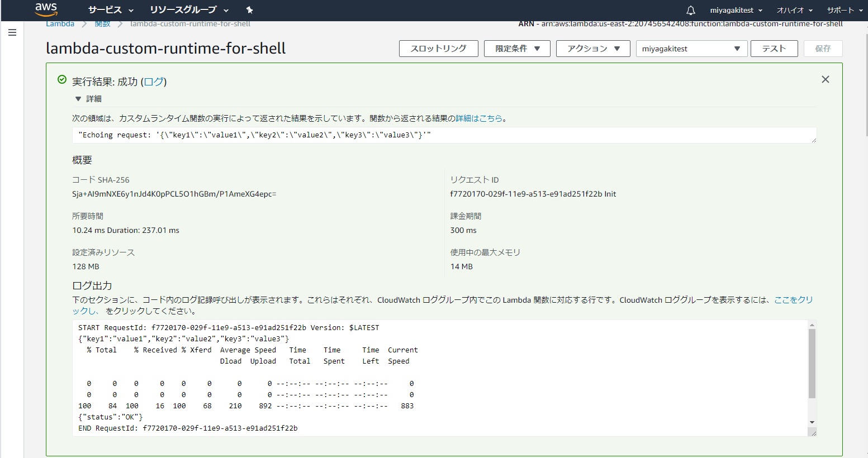Expand the miyagakitest account dropdown in navbar
The image size is (868, 458).
(736, 10)
